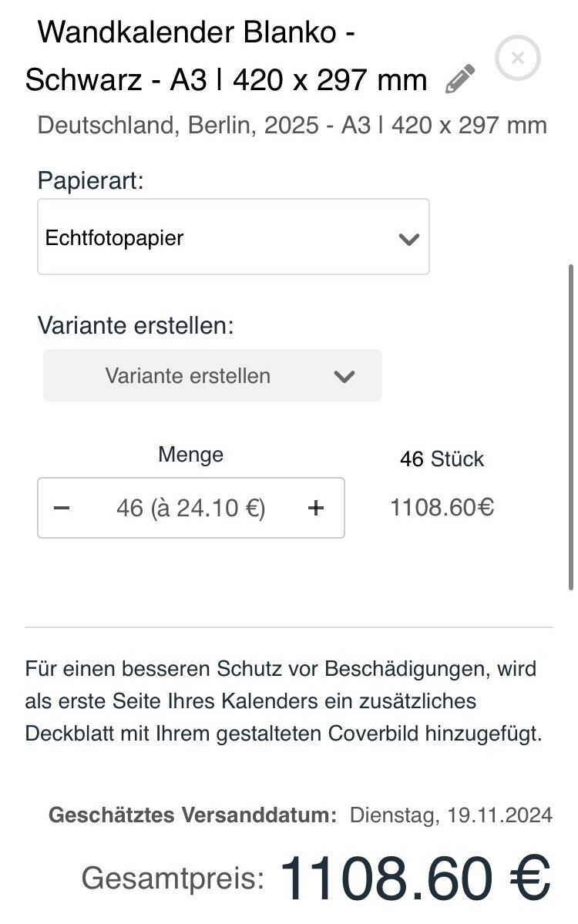Viewport: 578px width, 924px height.
Task: Click the Gesamtpreis 1108.60 € total
Action: click(316, 878)
